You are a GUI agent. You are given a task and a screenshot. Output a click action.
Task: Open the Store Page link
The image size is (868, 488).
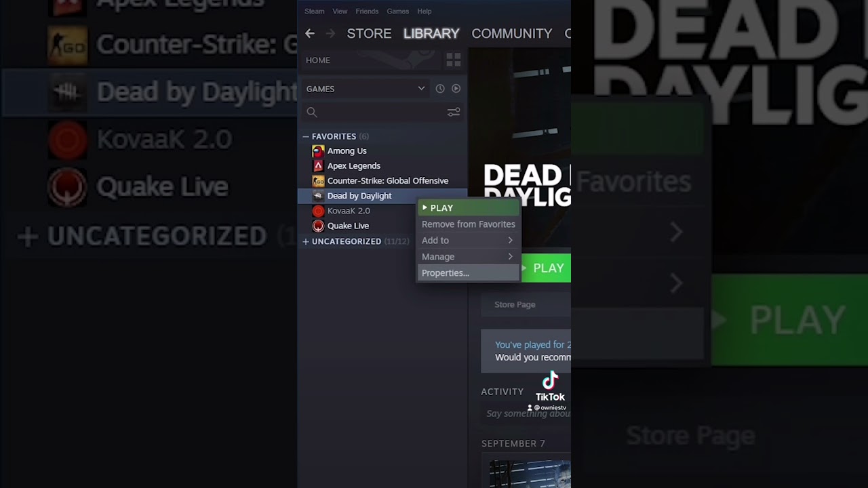[x=515, y=304]
